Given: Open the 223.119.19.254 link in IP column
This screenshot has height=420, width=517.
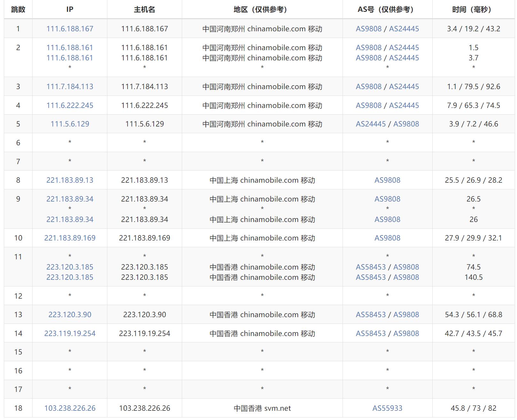Looking at the screenshot, I should (x=70, y=333).
